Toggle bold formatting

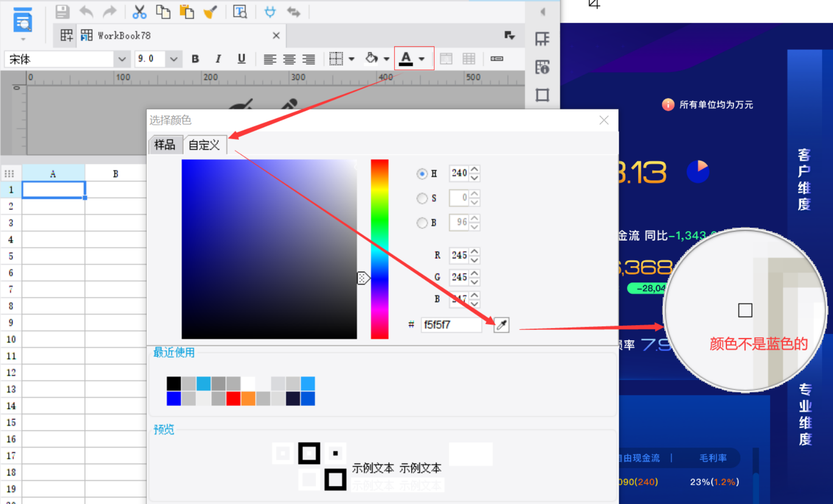195,59
